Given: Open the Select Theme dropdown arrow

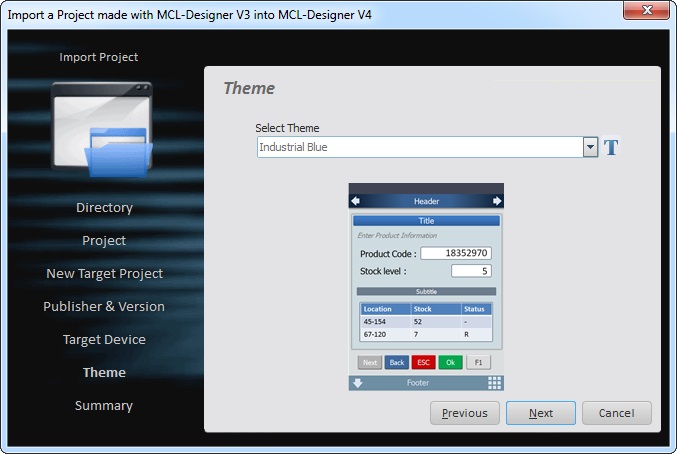Looking at the screenshot, I should [590, 148].
